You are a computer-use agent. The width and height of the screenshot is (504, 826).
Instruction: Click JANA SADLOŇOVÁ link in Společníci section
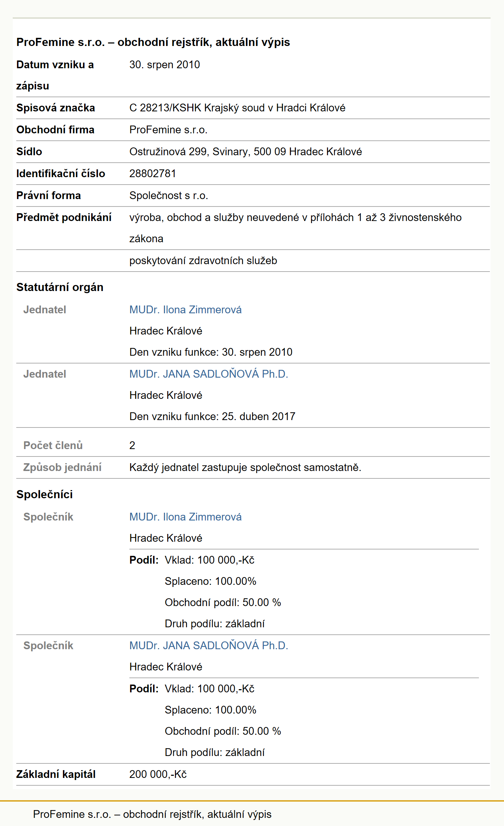(209, 646)
